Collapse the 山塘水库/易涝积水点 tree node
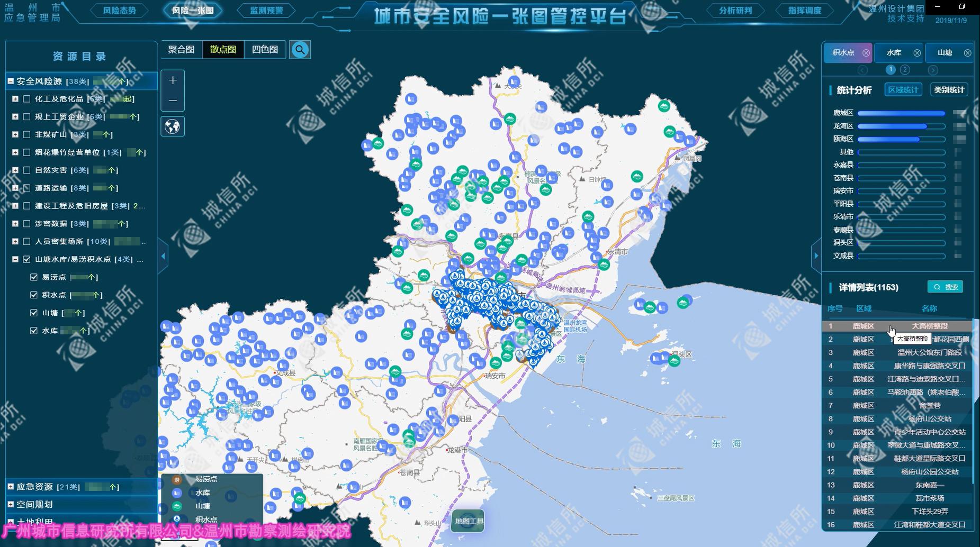Image resolution: width=980 pixels, height=547 pixels. (15, 259)
